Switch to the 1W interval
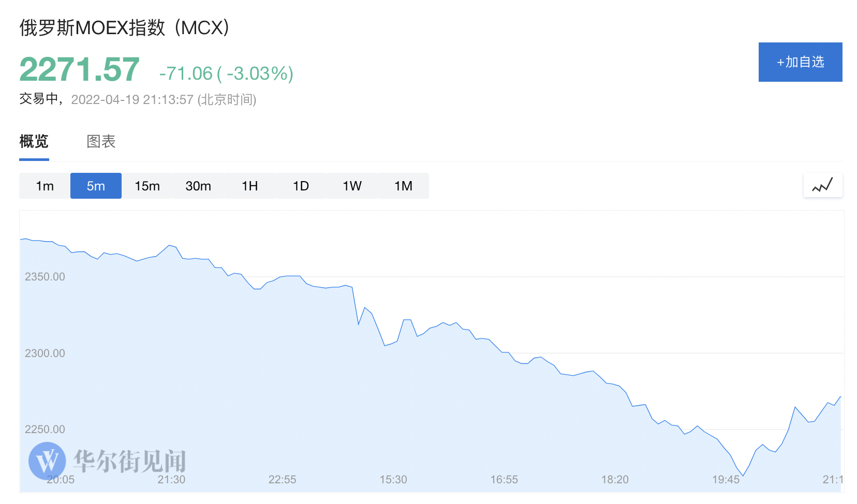 pos(352,186)
